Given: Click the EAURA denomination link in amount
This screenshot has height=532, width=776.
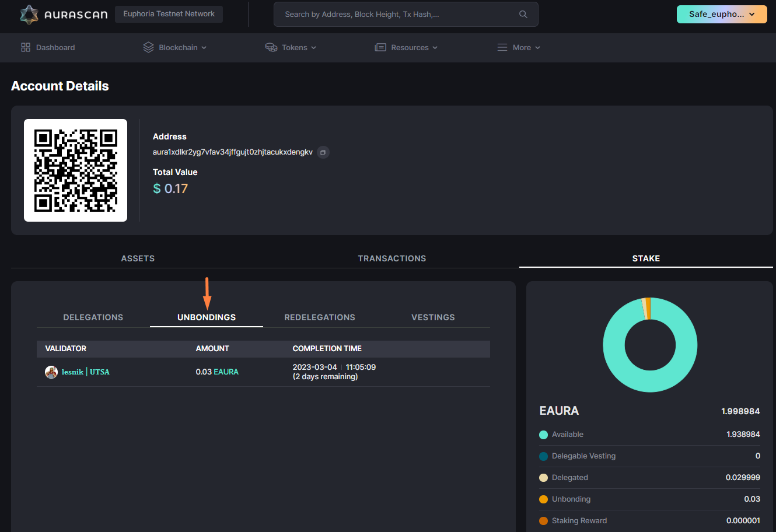Looking at the screenshot, I should coord(226,372).
